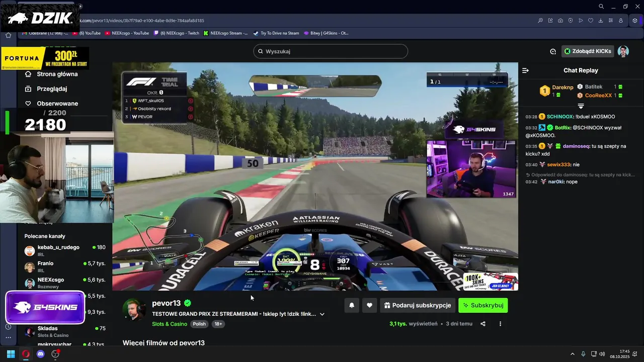The image size is (644, 362).
Task: Open the Windows Start menu
Action: click(11, 354)
